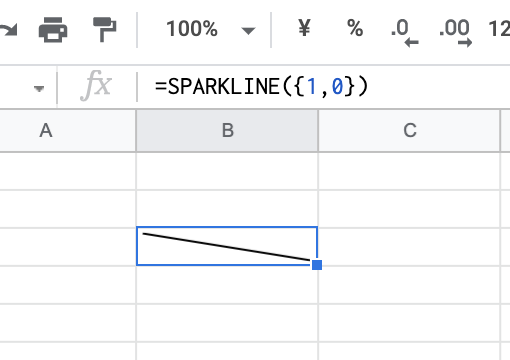Click the blue fill handle square
This screenshot has height=360, width=510.
click(317, 265)
